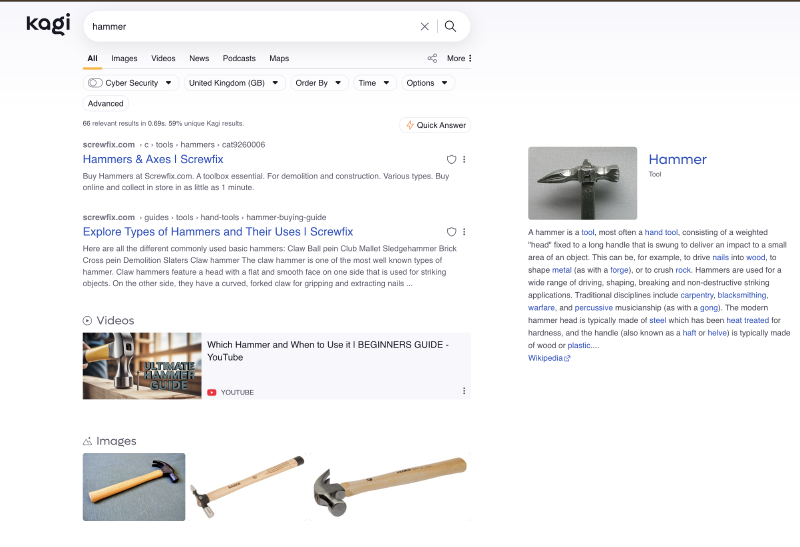Open Which Hammer and When to Use it video title
Viewport: 800px width, 547px height.
[328, 351]
